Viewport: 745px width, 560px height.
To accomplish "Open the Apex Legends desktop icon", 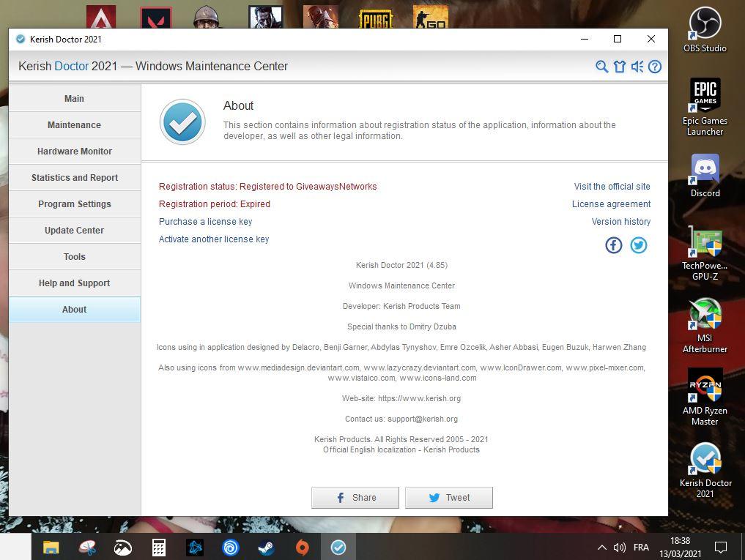I will point(101,17).
